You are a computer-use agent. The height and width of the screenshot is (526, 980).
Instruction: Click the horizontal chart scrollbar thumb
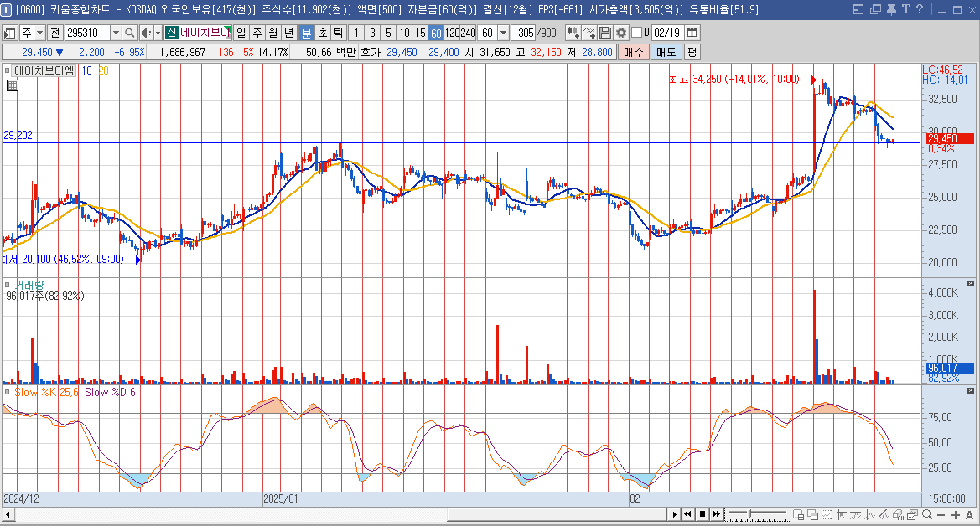pyautogui.click(x=557, y=515)
